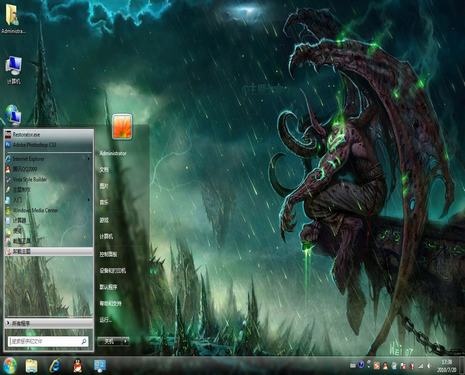
Task: Open 控制面板 (Control Panel) in Start menu
Action: 108,254
